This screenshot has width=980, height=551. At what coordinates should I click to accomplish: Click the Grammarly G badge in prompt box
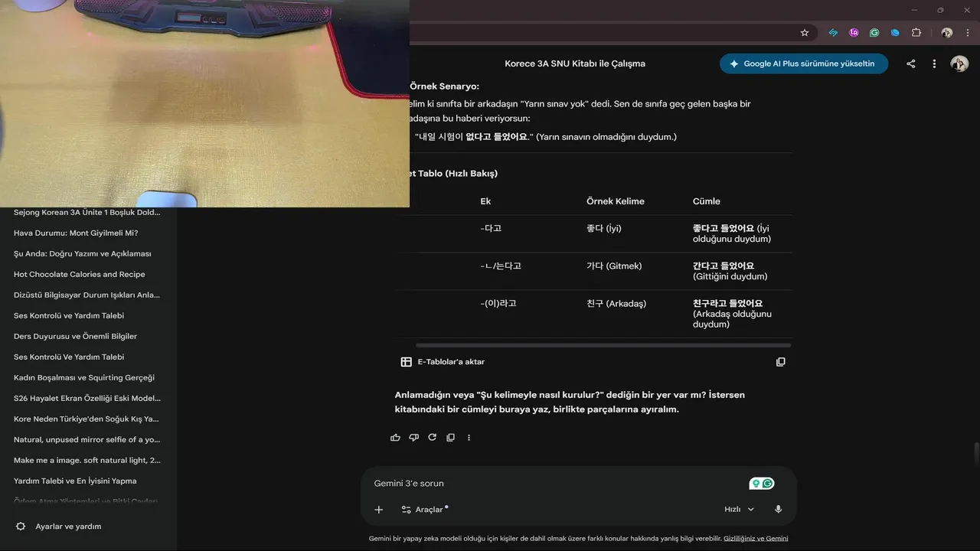[x=768, y=484]
